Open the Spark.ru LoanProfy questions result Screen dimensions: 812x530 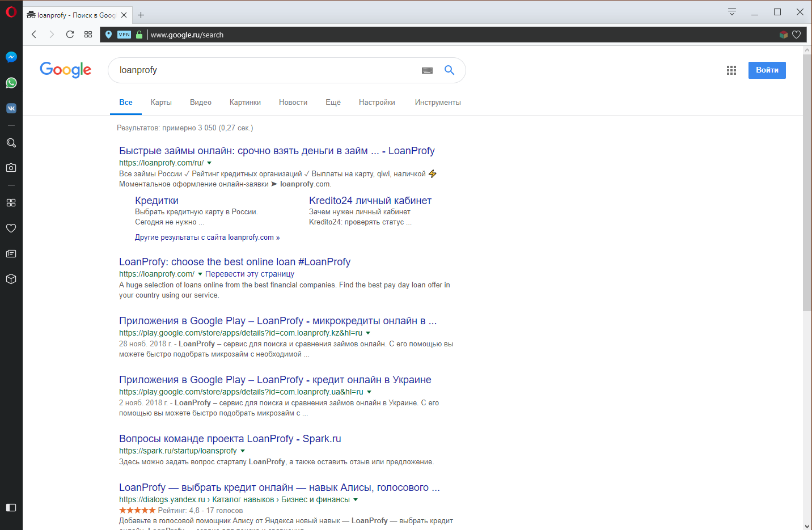point(230,439)
